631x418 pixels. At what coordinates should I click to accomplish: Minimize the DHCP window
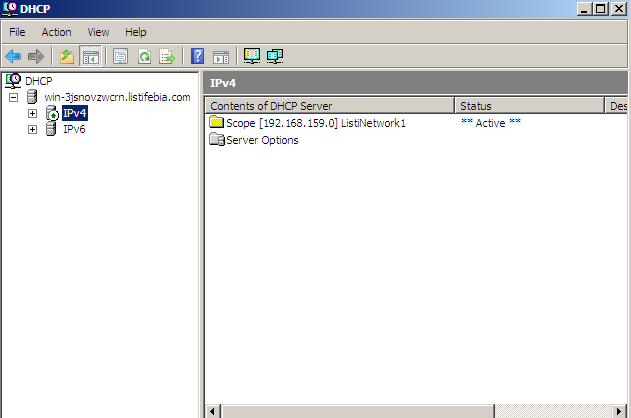(x=584, y=8)
